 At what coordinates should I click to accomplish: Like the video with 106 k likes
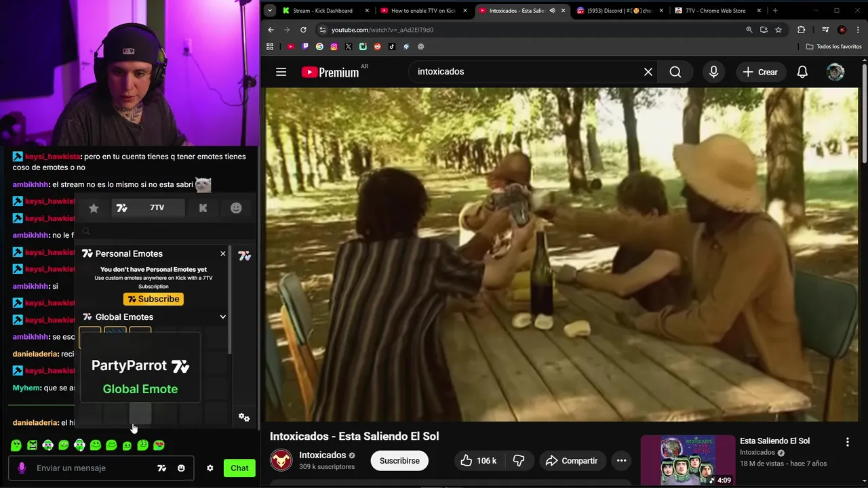pos(478,461)
